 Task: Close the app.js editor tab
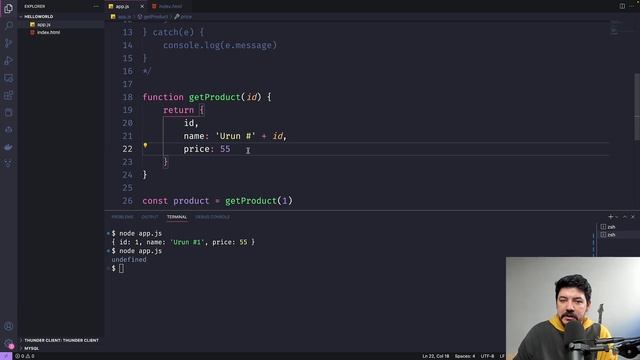pyautogui.click(x=142, y=6)
